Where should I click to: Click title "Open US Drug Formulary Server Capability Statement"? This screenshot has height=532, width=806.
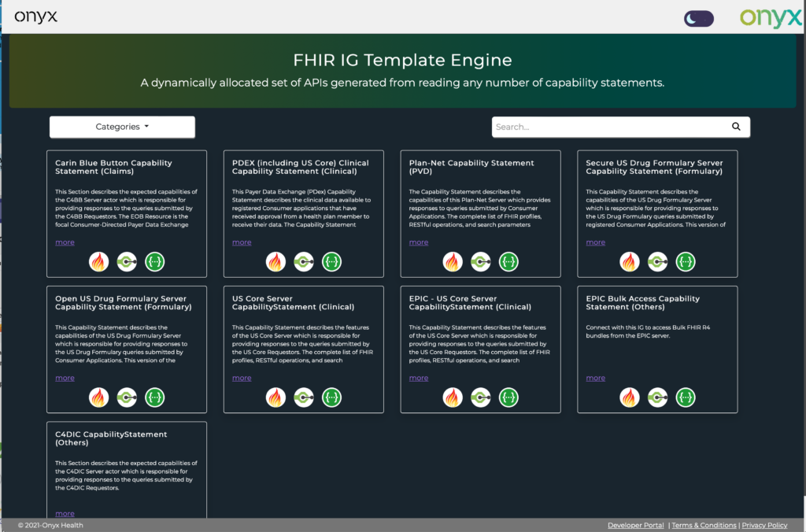coord(124,303)
